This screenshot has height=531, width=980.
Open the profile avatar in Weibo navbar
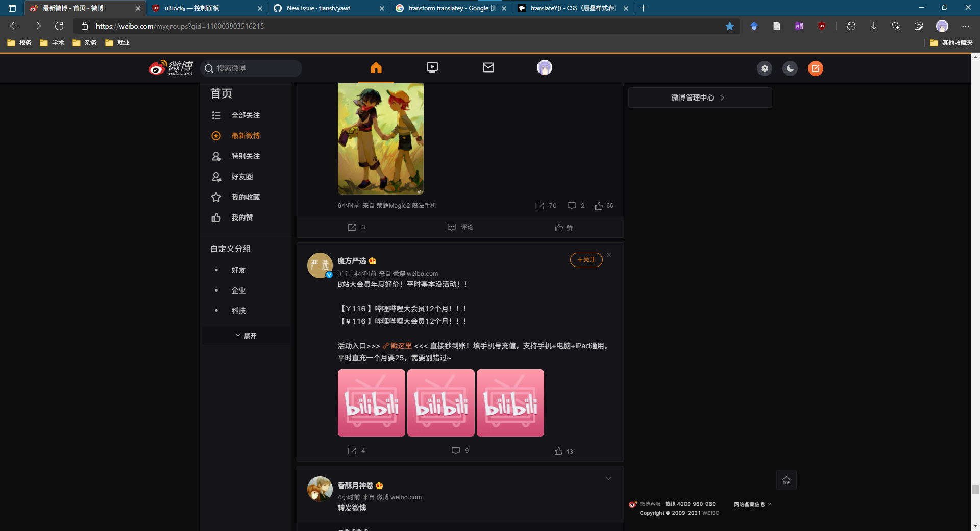point(545,67)
